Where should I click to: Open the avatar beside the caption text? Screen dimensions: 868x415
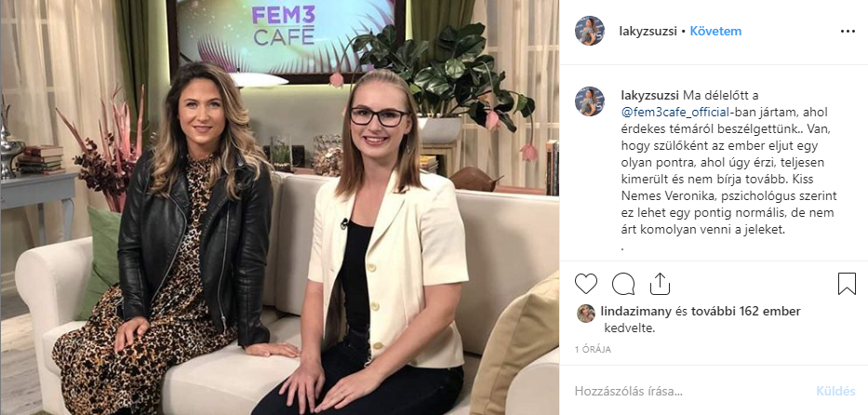(x=590, y=101)
